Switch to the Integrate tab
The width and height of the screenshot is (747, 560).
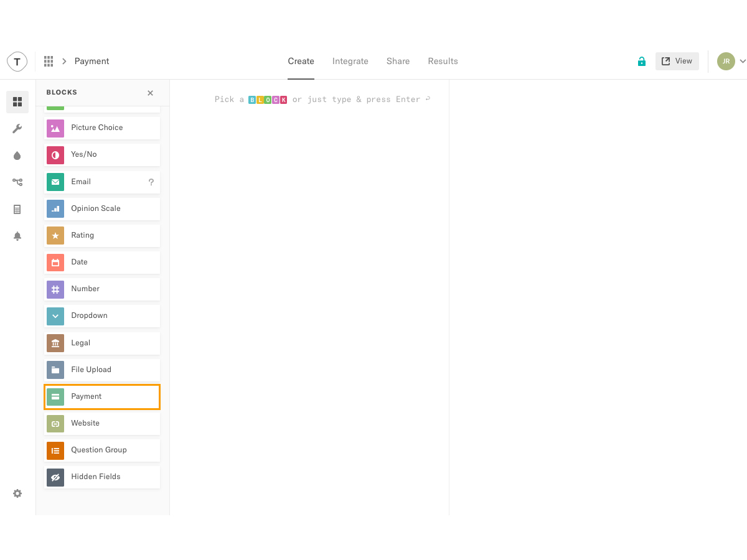[350, 61]
